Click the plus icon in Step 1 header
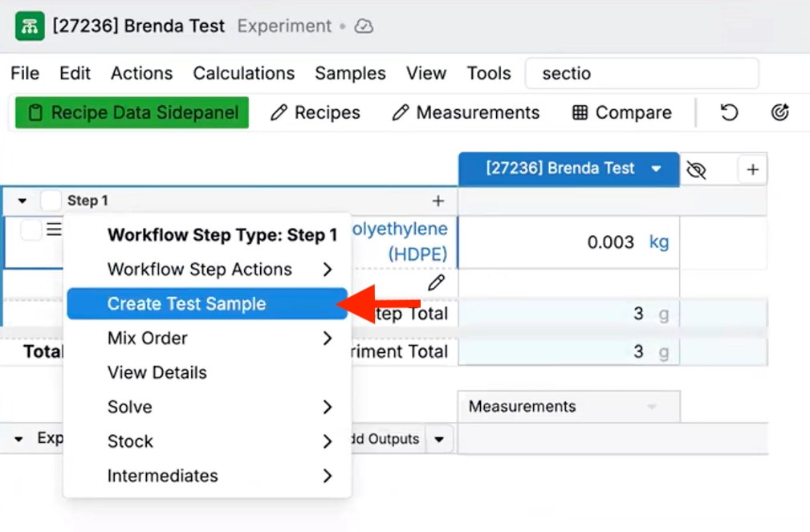This screenshot has height=532, width=810. 438,201
